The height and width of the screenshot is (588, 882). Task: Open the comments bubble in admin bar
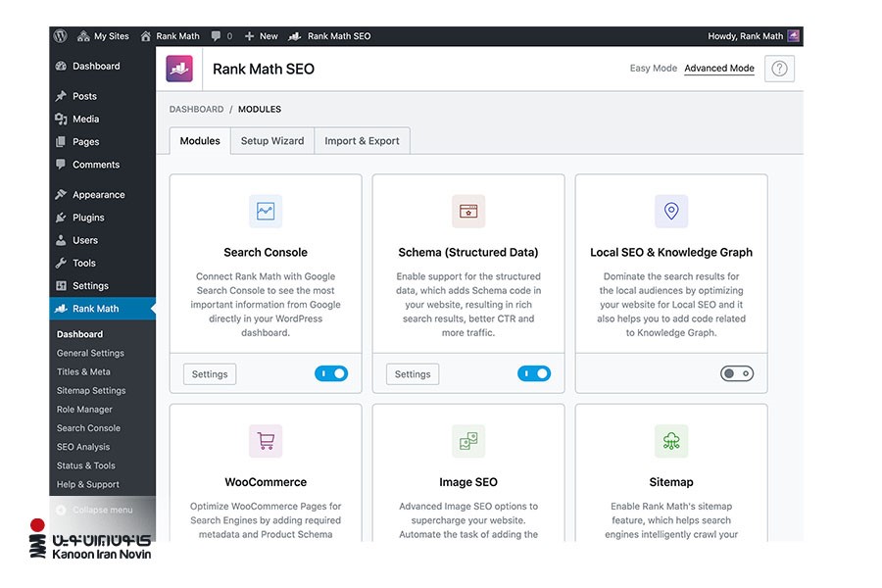[x=221, y=36]
